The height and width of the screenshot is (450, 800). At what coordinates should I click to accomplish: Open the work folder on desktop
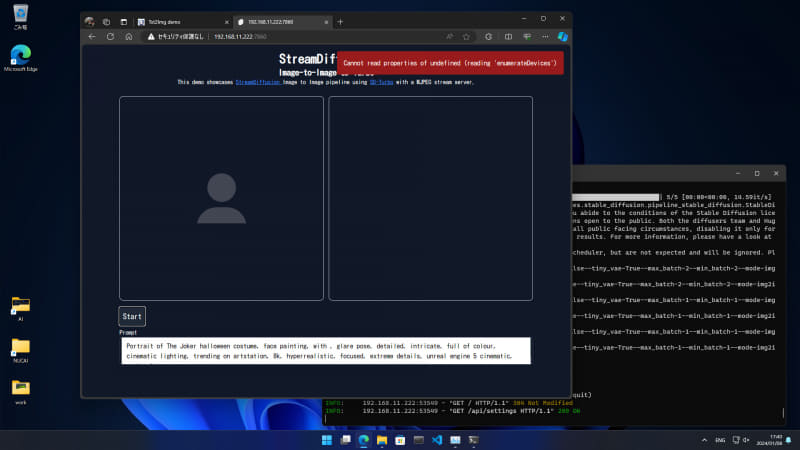(20, 392)
